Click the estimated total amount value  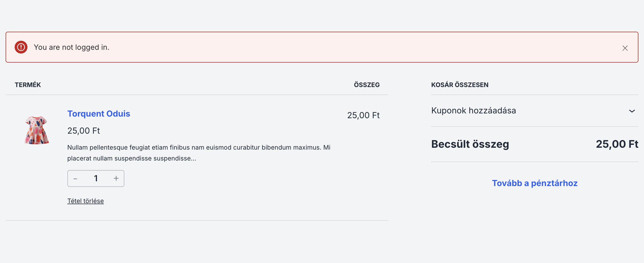click(617, 144)
